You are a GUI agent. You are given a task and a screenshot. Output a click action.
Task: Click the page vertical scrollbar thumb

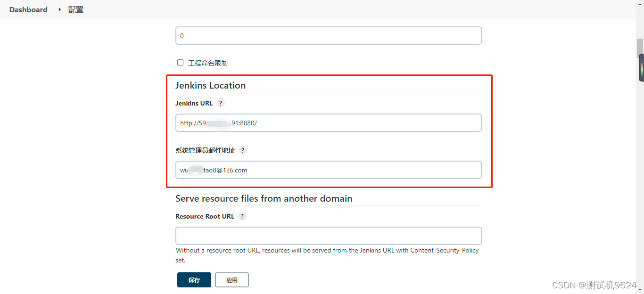640,48
